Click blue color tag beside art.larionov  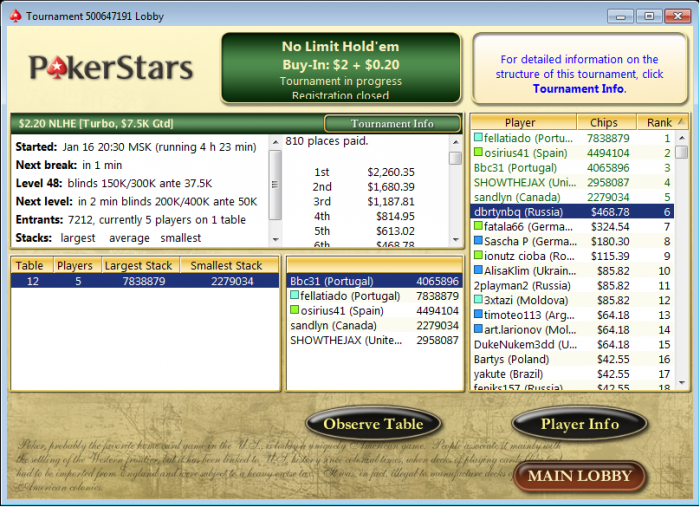click(x=479, y=329)
